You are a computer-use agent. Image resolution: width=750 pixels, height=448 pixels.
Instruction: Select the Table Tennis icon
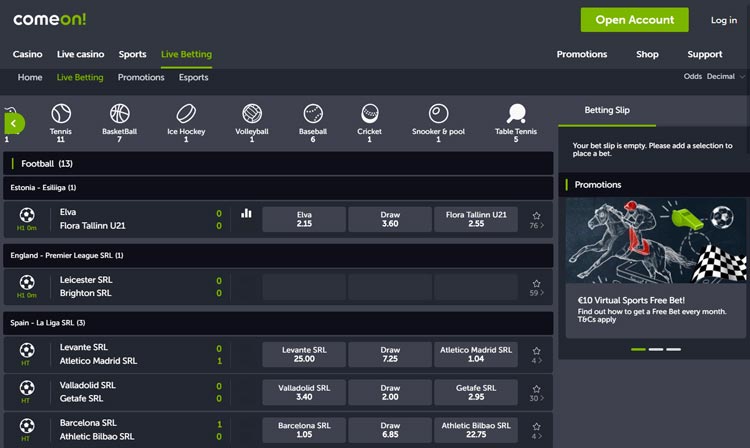tap(516, 114)
